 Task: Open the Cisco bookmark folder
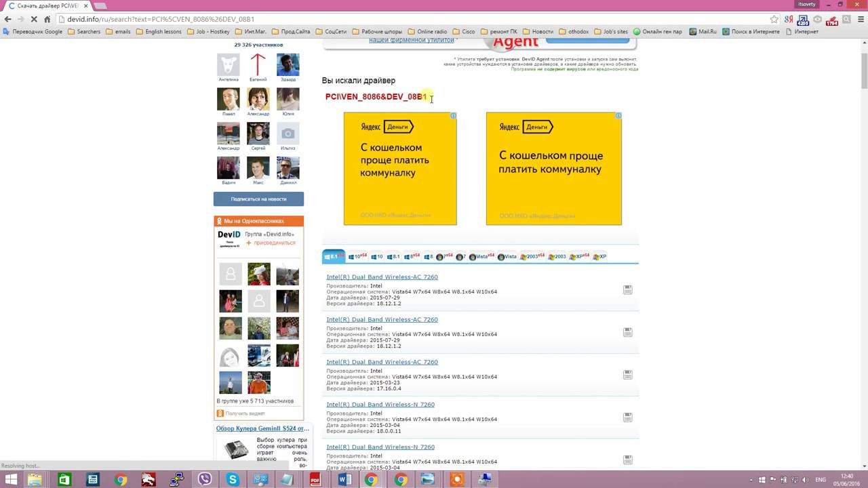tap(463, 31)
